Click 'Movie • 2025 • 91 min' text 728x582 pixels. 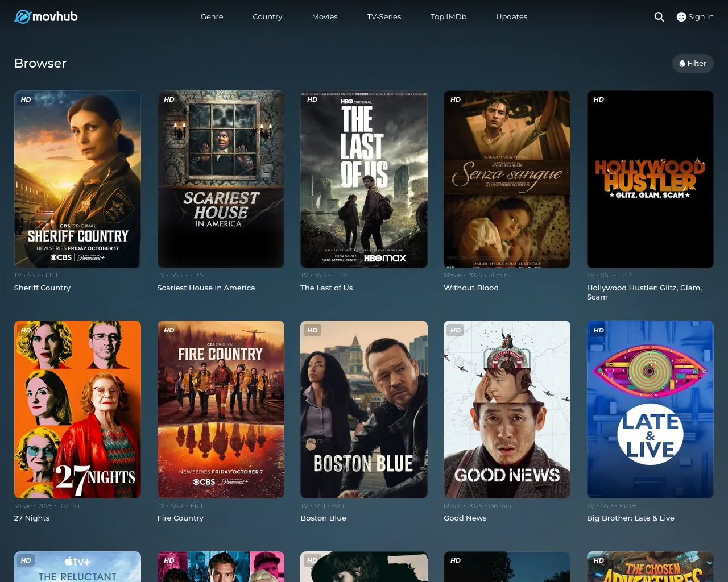coord(475,275)
